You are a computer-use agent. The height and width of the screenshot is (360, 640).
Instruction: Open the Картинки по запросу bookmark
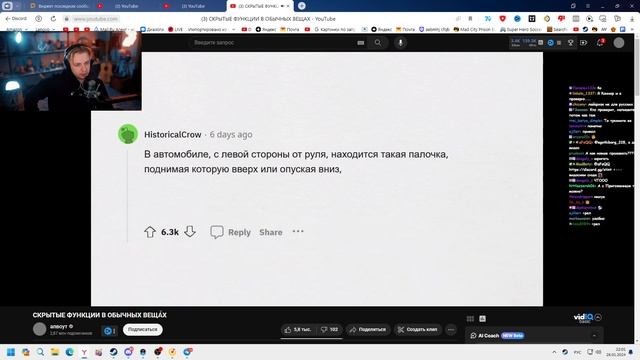pos(335,29)
